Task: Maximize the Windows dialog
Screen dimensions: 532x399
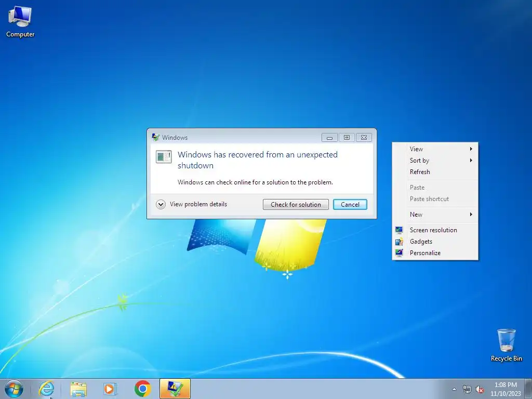Action: point(347,137)
